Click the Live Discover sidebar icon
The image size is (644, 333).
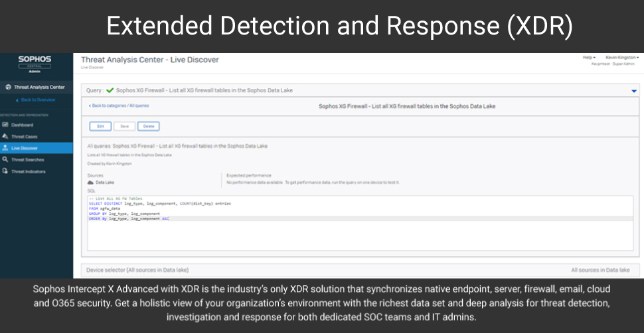coord(5,148)
